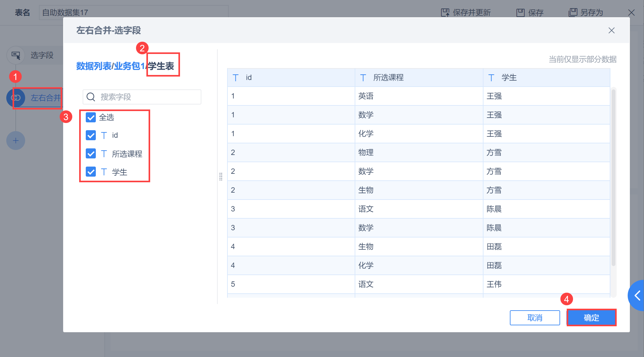Click the 另存为 save-as icon
The width and height of the screenshot is (644, 357).
[574, 12]
